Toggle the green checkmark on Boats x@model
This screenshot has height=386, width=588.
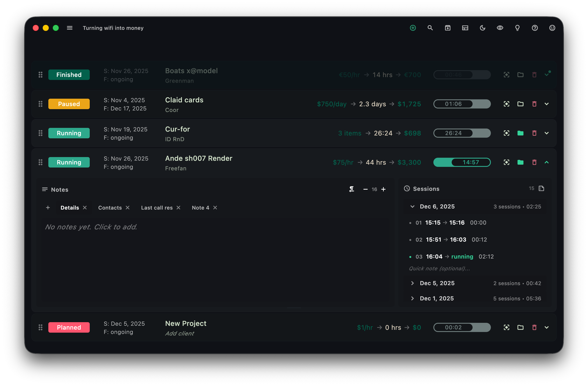tap(547, 74)
